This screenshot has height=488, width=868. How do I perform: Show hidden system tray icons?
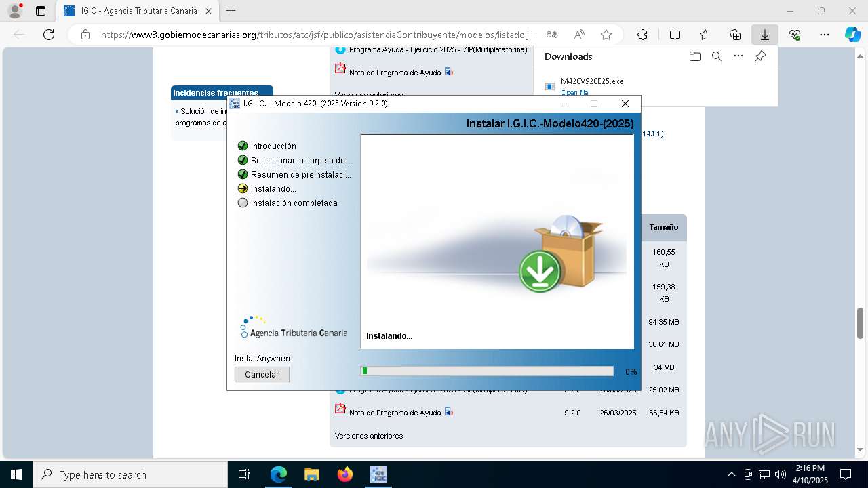731,474
